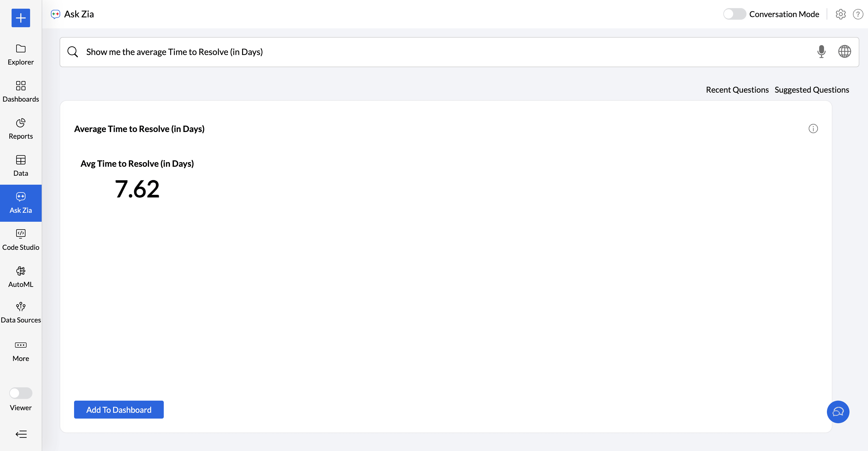
Task: Go to Dashboards in sidebar
Action: 21,91
